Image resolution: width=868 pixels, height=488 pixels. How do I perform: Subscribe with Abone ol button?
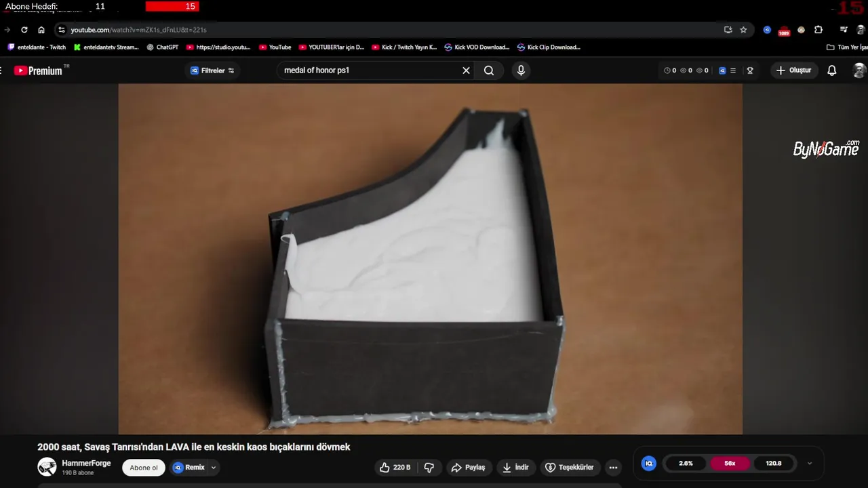tap(144, 468)
